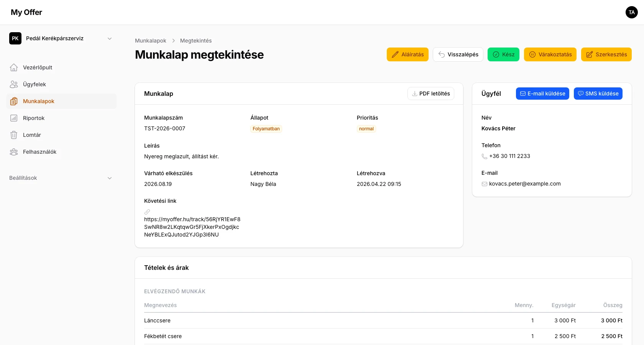The height and width of the screenshot is (345, 644).
Task: Click the expected date 2026.08.19
Action: (x=158, y=184)
